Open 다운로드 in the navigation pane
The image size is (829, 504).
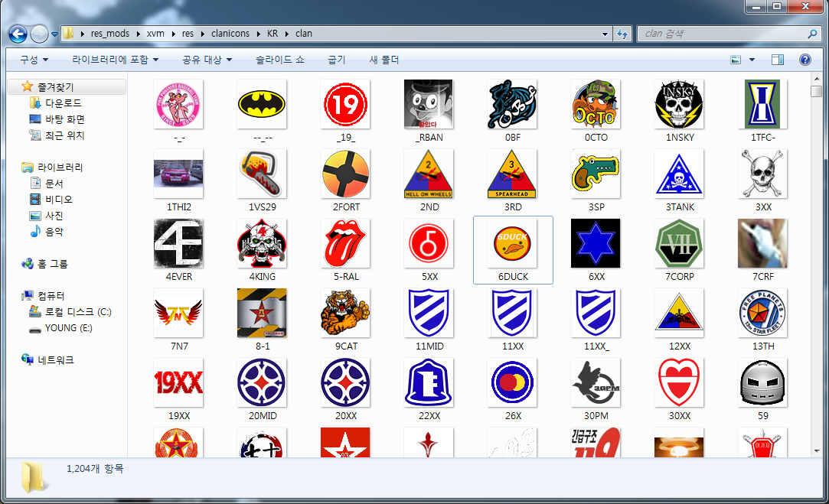57,103
